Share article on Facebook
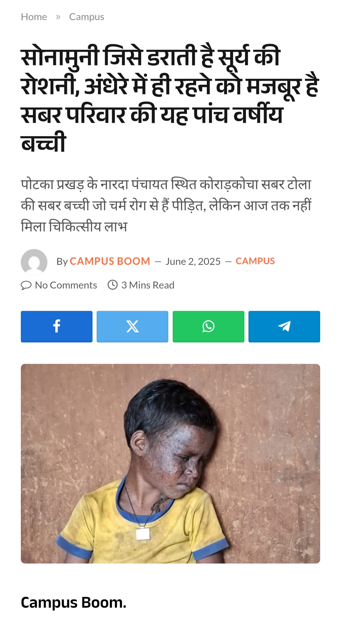The height and width of the screenshot is (644, 341). [57, 326]
